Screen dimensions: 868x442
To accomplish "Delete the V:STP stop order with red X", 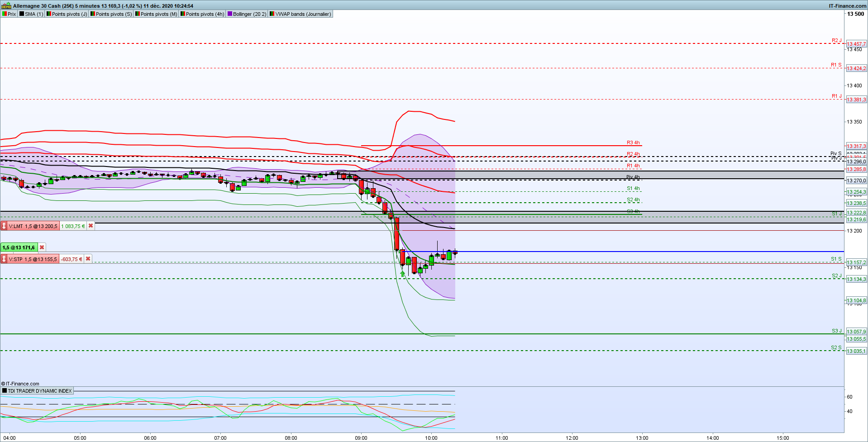I will (x=88, y=259).
